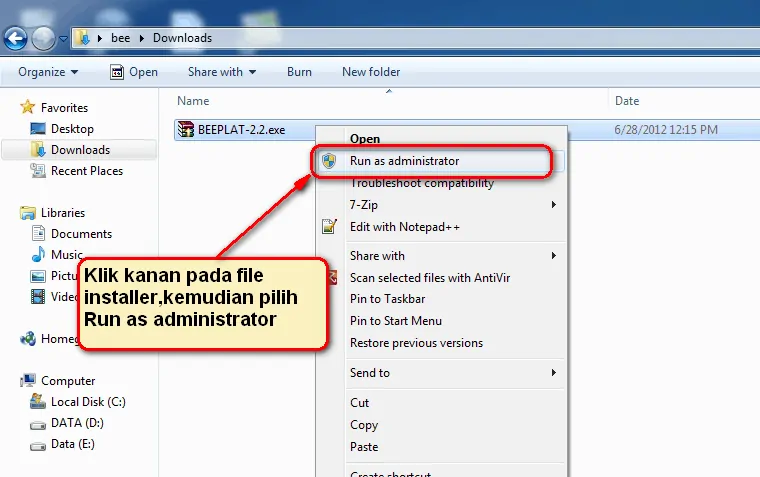Click the 'bee' breadcrumb in address bar
This screenshot has width=760, height=477.
click(x=121, y=38)
